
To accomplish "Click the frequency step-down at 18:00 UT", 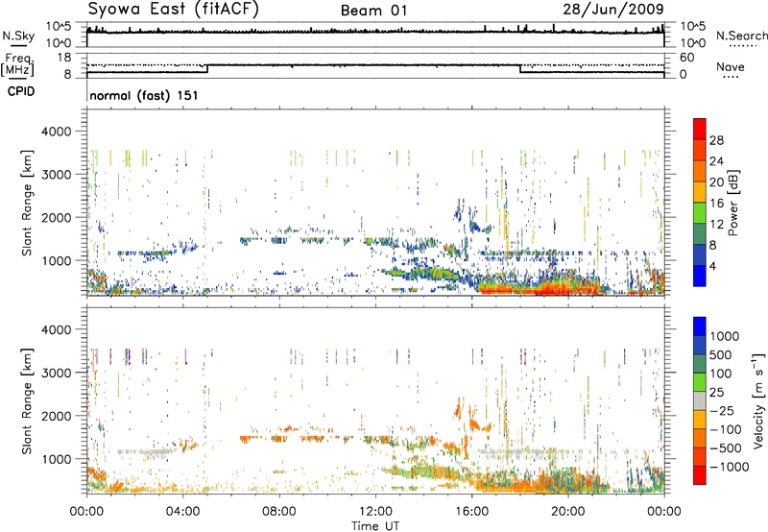I will (x=519, y=68).
